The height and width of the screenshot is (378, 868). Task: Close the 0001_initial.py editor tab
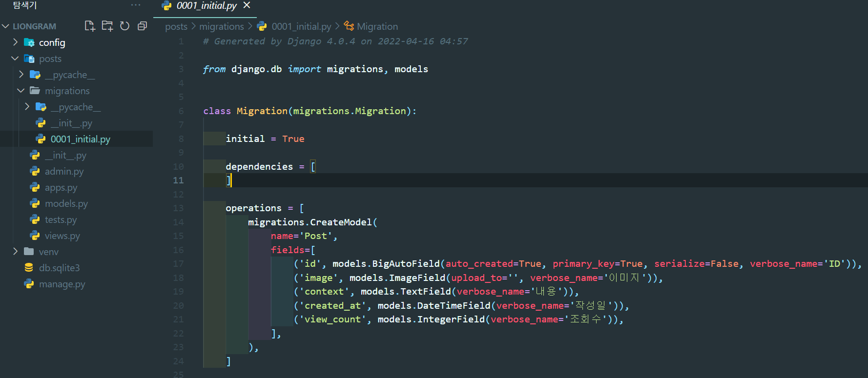[247, 5]
